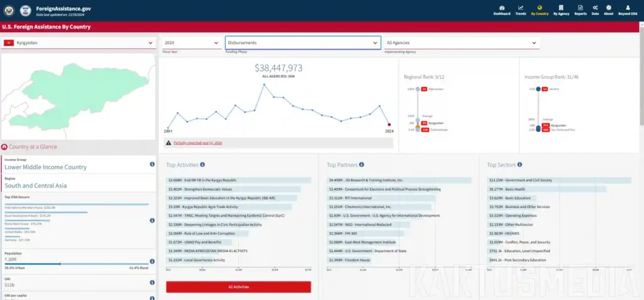Click East-West Management Institute bar
The image size is (644, 300).
pyautogui.click(x=362, y=243)
